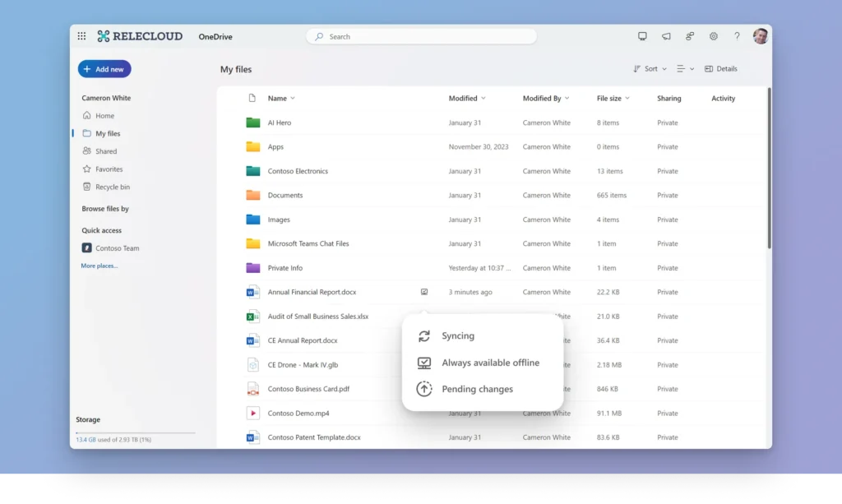Viewport: 842px width, 504px height.
Task: Click the monitor icon in the header
Action: (642, 36)
